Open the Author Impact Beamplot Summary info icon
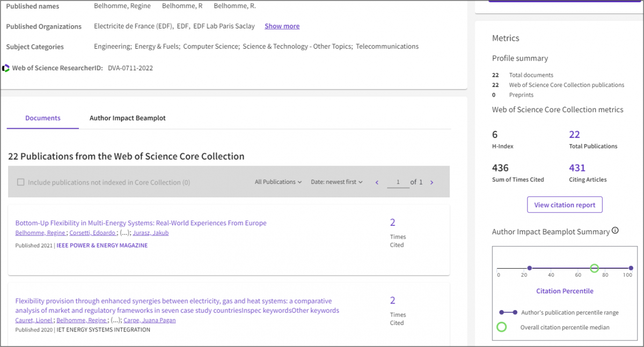This screenshot has height=347, width=644. tap(615, 231)
